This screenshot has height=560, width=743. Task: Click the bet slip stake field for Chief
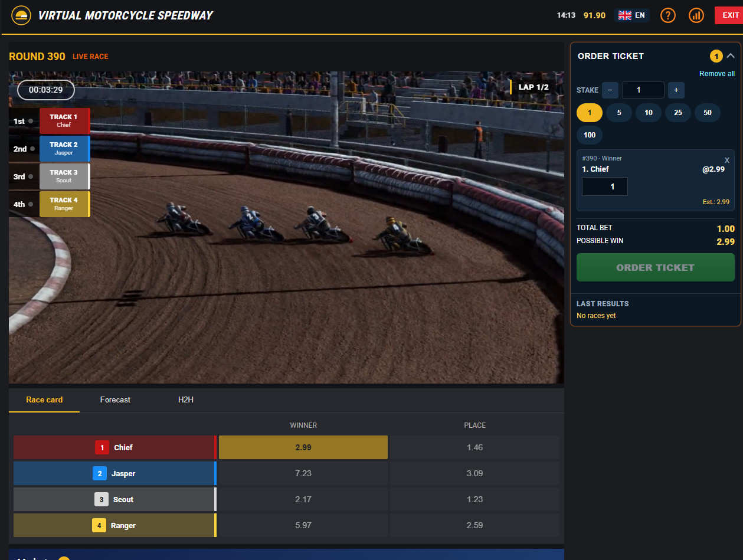click(605, 186)
